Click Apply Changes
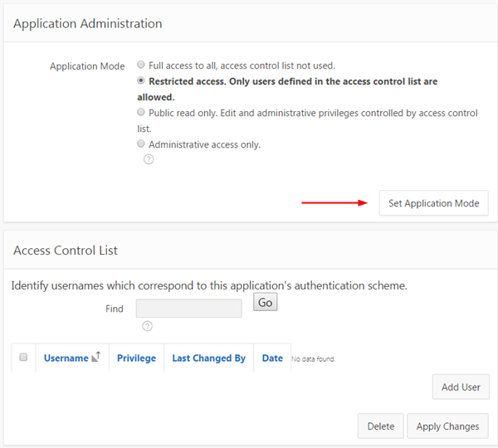 (447, 426)
